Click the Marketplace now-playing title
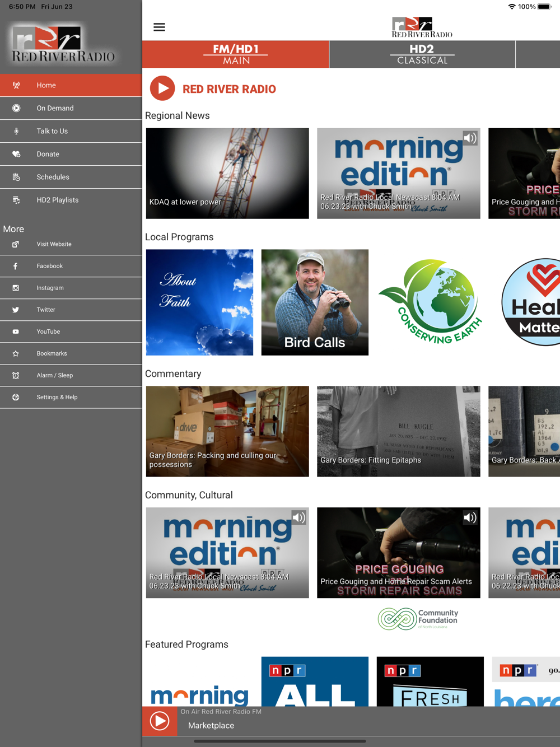 211,725
